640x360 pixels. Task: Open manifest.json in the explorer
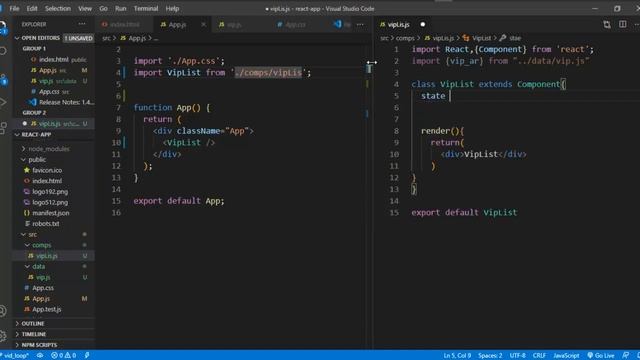[51, 213]
